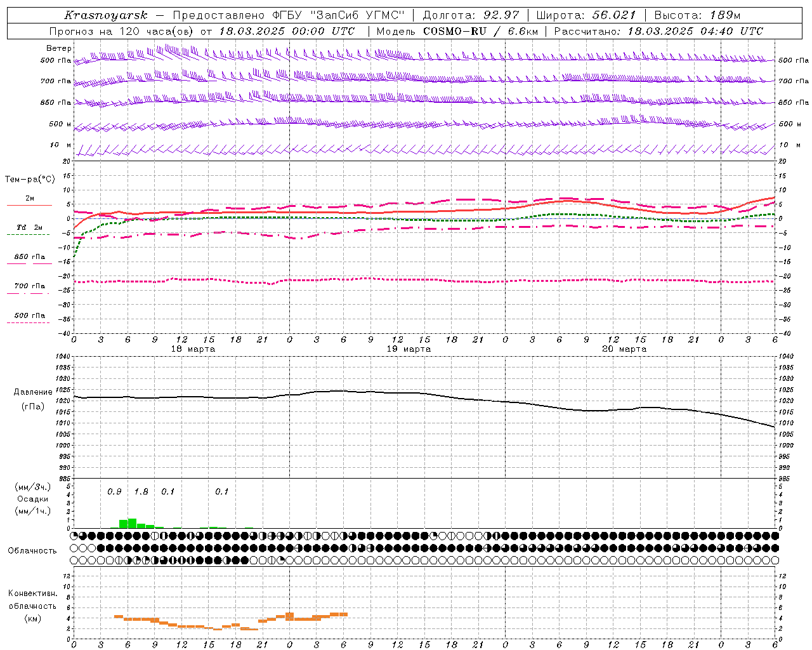The height and width of the screenshot is (650, 812).
Task: Select the 'Td 2м' dew point legend
Action: (29, 229)
